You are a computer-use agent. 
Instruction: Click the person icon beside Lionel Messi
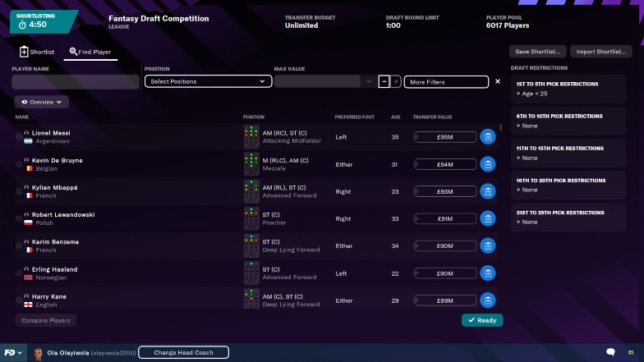click(x=26, y=133)
